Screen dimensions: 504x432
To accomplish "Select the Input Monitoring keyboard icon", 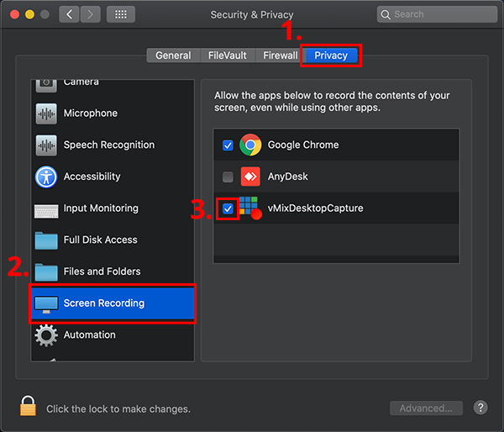I will [x=46, y=208].
